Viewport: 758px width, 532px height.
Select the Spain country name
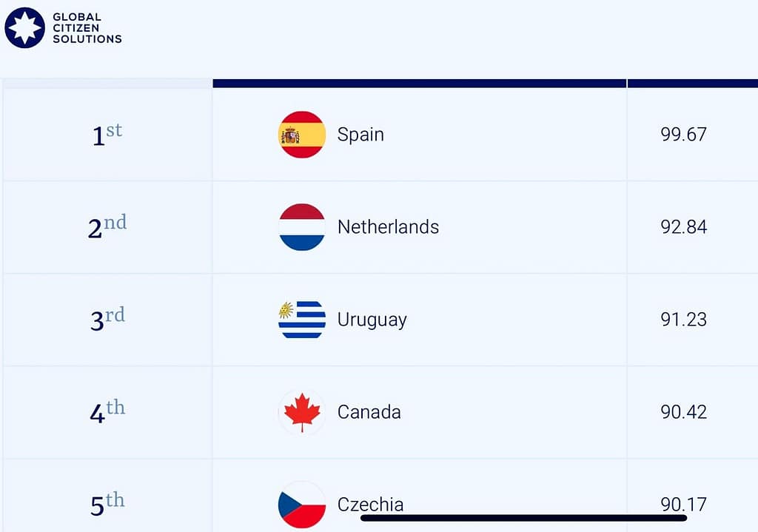[360, 135]
